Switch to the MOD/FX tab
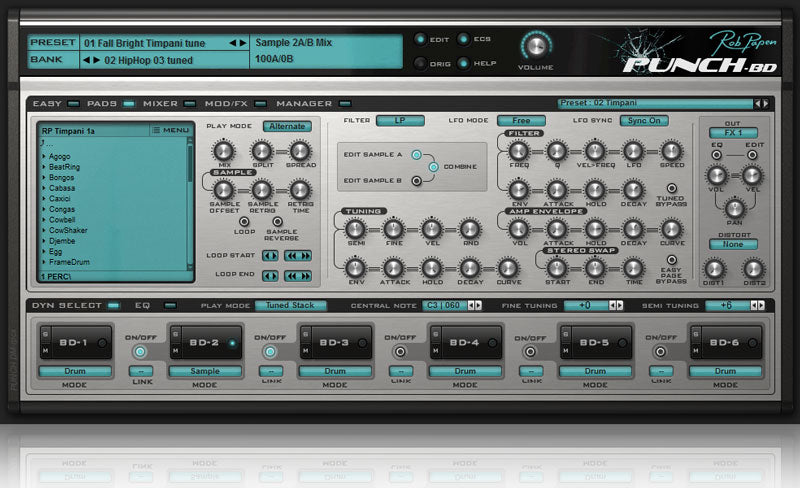The image size is (800, 488). pos(236,104)
